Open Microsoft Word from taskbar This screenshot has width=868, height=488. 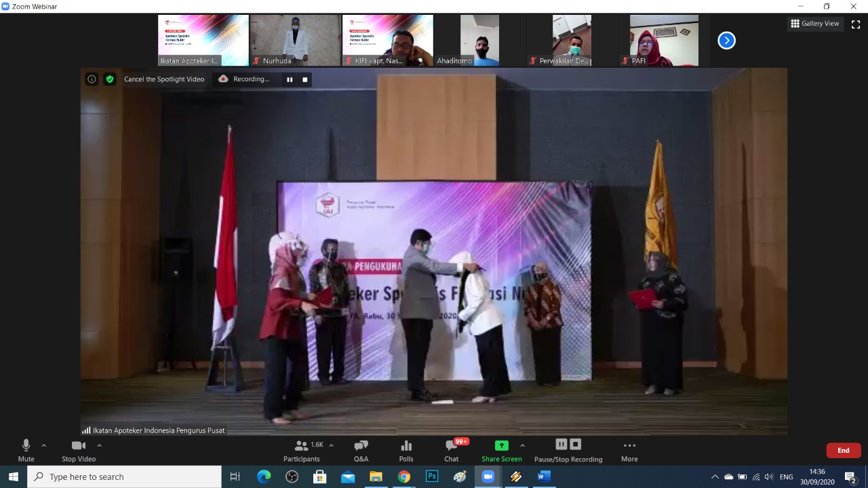pyautogui.click(x=544, y=476)
